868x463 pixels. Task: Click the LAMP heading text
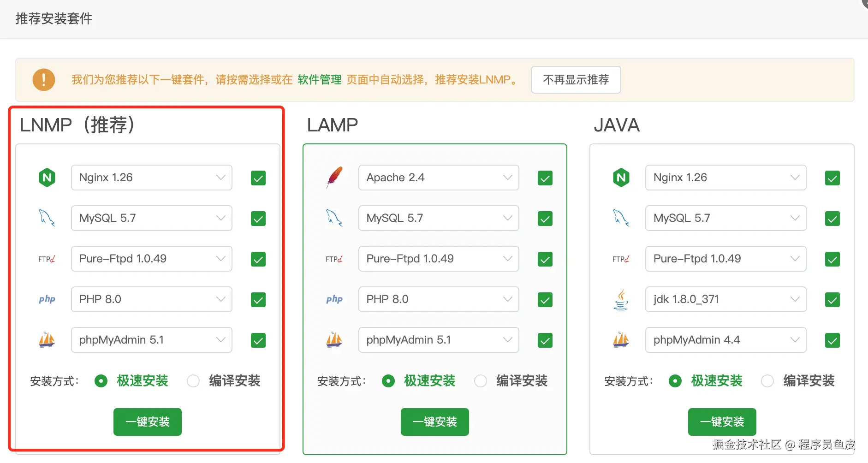click(x=333, y=125)
